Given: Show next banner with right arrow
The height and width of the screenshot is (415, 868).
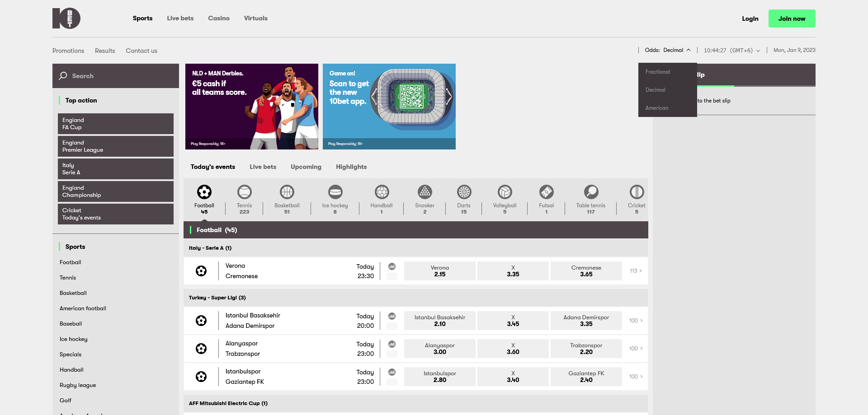Looking at the screenshot, I should 448,96.
